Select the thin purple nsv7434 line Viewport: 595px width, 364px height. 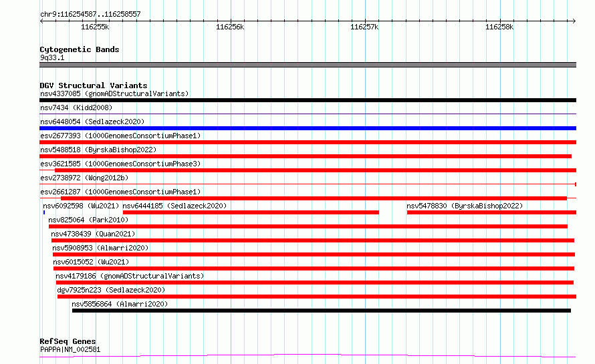click(x=308, y=114)
